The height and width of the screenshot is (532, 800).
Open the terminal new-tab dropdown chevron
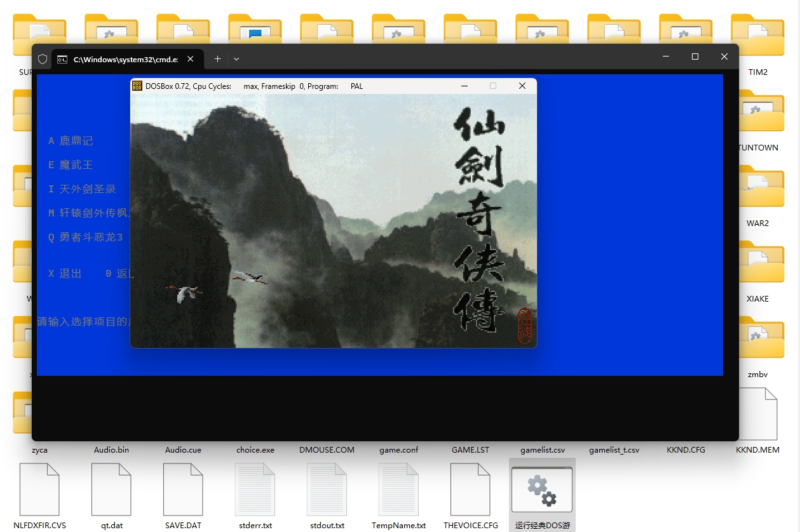click(x=236, y=58)
